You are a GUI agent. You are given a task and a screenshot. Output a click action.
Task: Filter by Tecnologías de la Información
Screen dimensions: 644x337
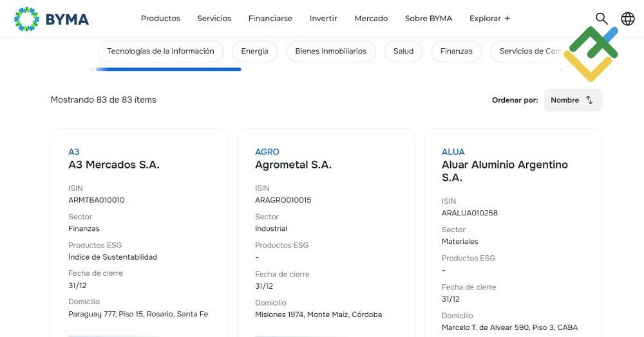160,51
